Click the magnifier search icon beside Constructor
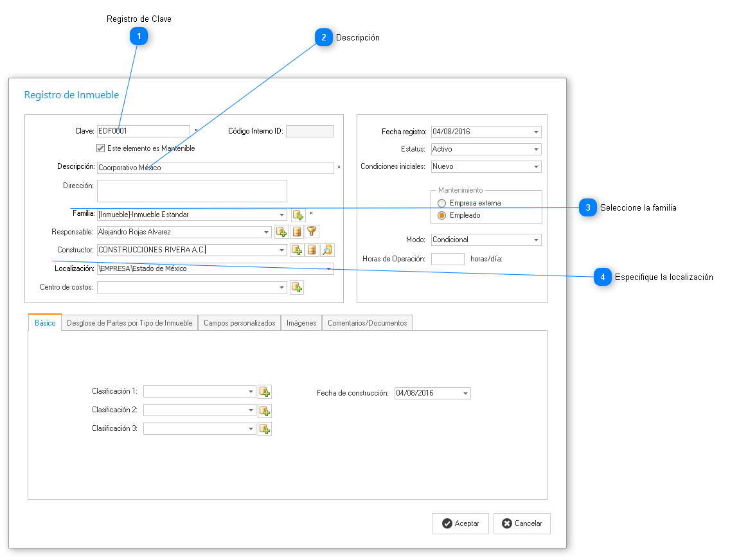This screenshot has width=730, height=560. (328, 250)
